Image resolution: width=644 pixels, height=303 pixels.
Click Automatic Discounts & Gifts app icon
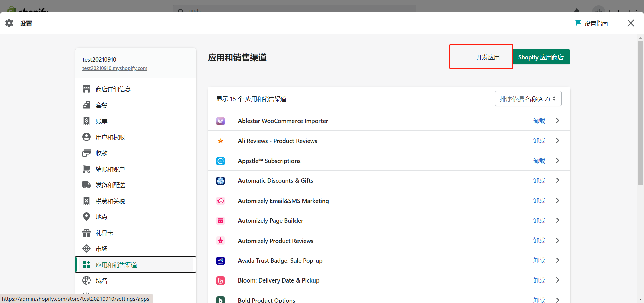tap(220, 181)
